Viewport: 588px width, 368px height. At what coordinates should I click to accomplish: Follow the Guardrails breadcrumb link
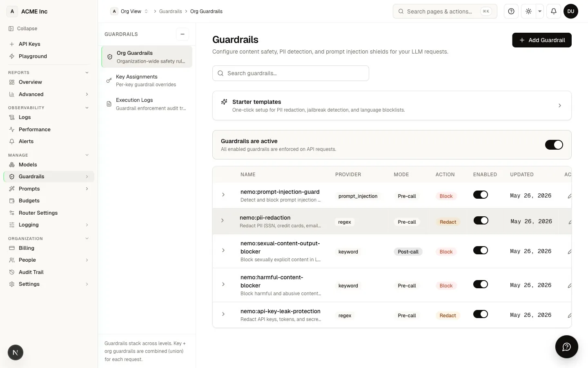pyautogui.click(x=171, y=11)
